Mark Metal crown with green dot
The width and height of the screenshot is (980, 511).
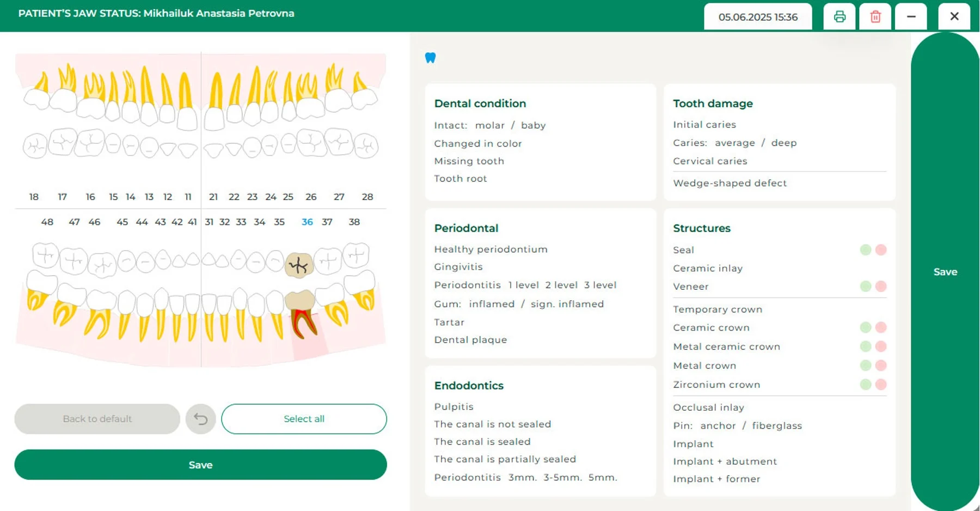(x=866, y=366)
